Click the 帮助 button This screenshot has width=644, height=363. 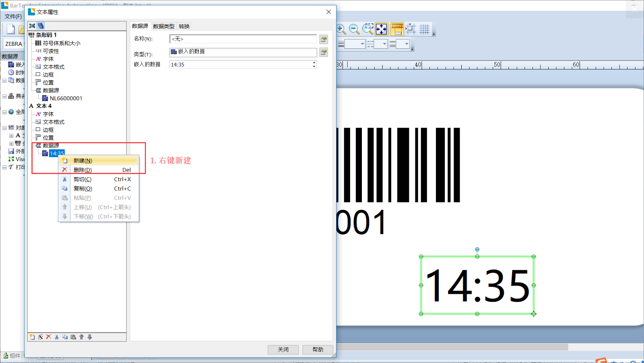click(x=318, y=349)
